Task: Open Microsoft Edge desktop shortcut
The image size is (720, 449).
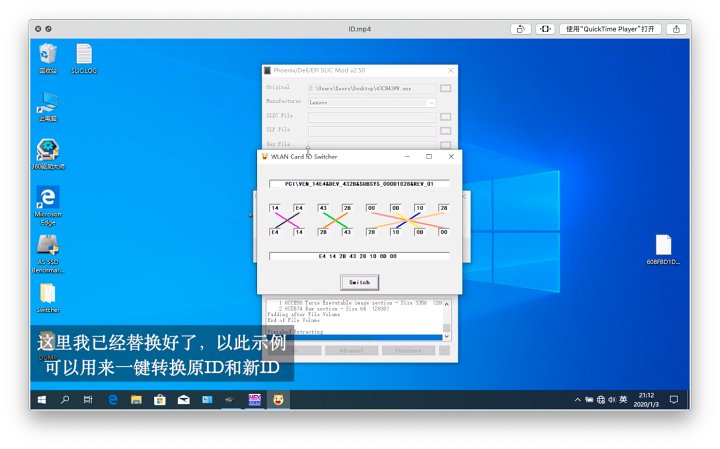Action: pos(47,204)
